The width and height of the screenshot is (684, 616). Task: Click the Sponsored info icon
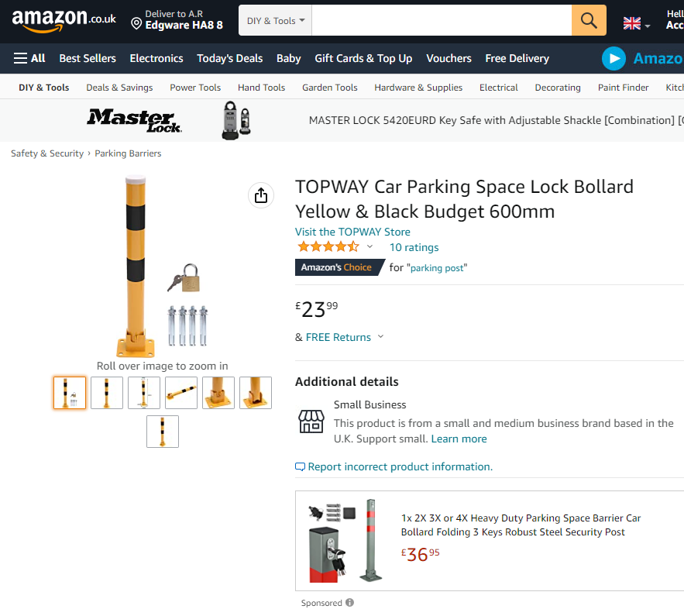pyautogui.click(x=349, y=603)
